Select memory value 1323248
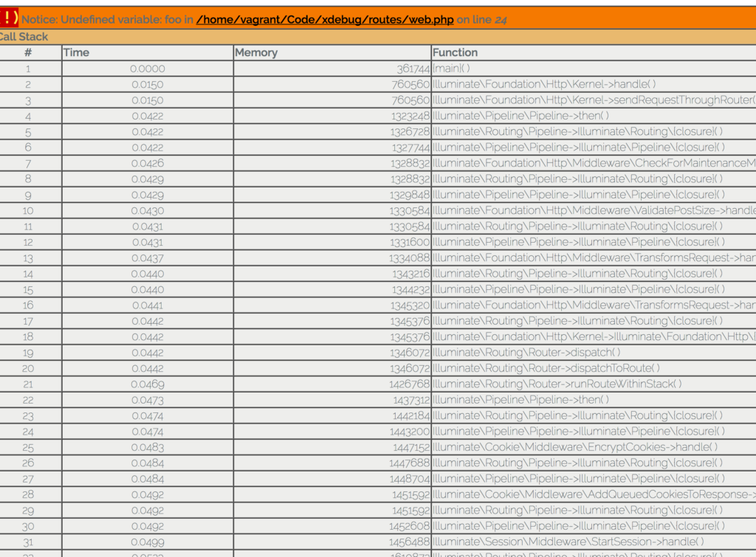756x557 pixels. coord(410,116)
